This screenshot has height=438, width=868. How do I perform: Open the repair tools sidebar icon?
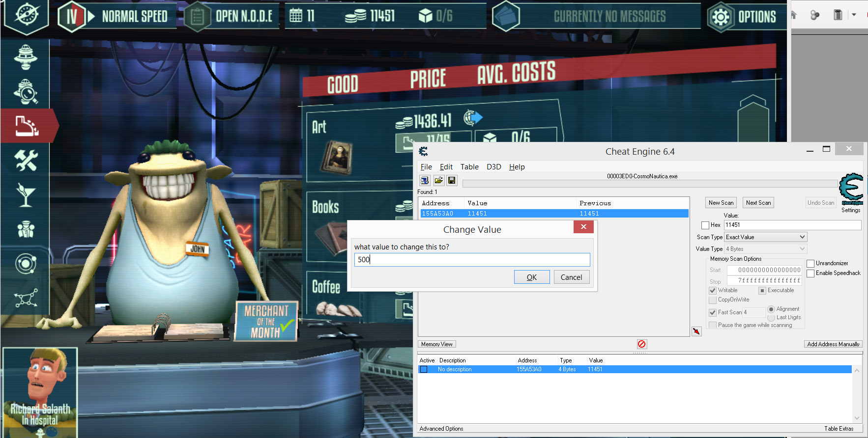tap(26, 161)
